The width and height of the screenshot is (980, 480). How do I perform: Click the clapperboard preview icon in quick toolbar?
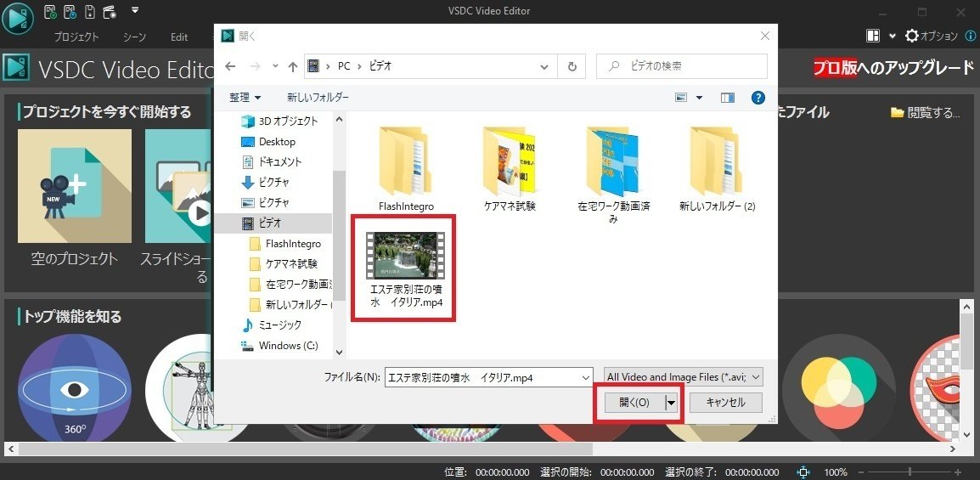110,11
